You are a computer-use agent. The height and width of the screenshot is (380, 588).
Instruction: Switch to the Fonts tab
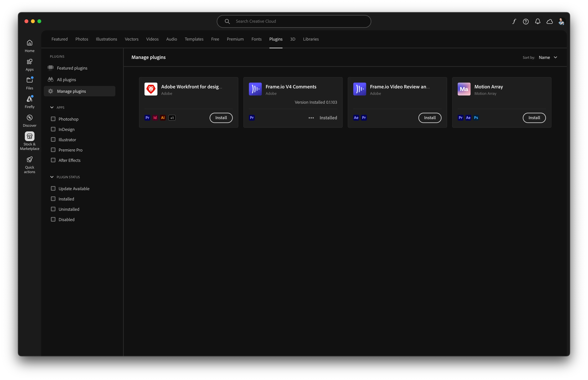click(x=256, y=39)
